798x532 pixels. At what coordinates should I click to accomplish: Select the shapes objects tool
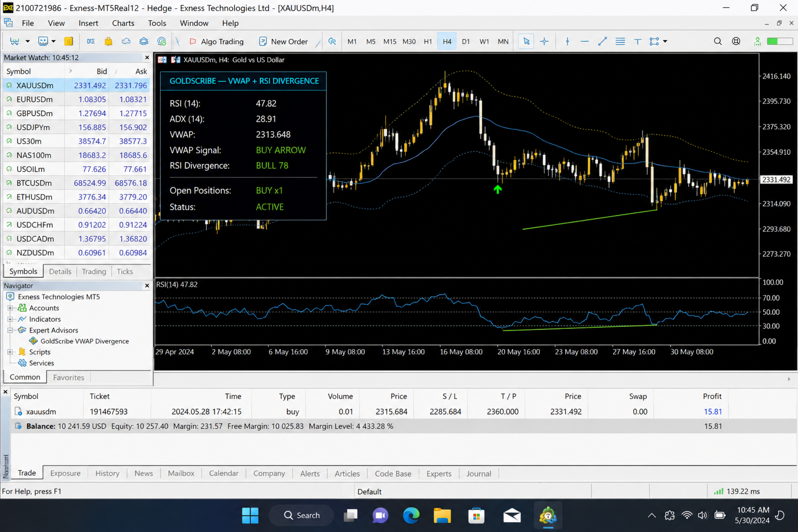[655, 42]
